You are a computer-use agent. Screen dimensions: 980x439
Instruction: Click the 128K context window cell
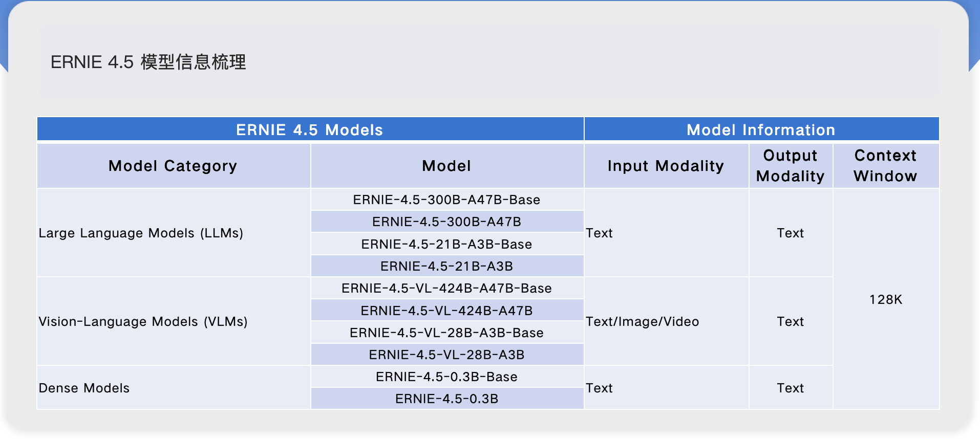tap(886, 299)
